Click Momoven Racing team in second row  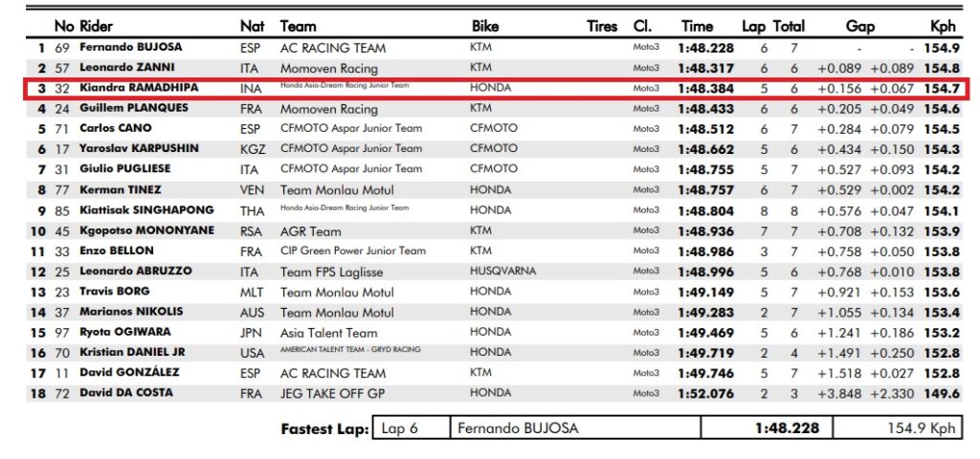[329, 69]
